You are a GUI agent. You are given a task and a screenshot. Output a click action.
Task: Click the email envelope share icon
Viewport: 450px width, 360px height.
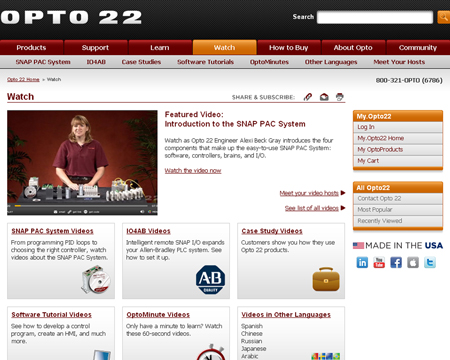pos(324,97)
